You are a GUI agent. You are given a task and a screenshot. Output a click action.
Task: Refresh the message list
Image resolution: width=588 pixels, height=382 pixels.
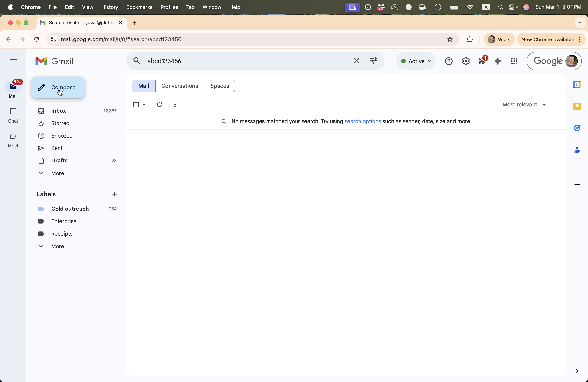pos(159,104)
